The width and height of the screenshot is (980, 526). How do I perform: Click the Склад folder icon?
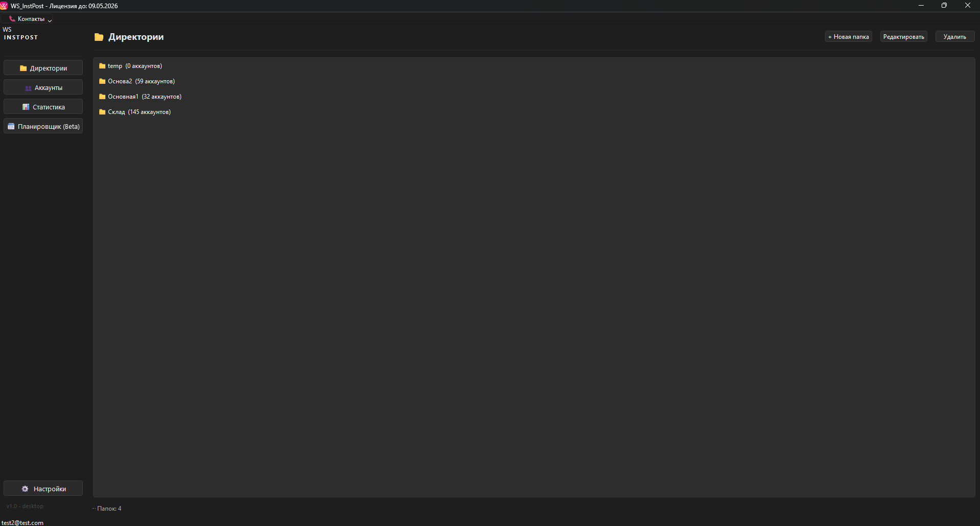pyautogui.click(x=102, y=112)
